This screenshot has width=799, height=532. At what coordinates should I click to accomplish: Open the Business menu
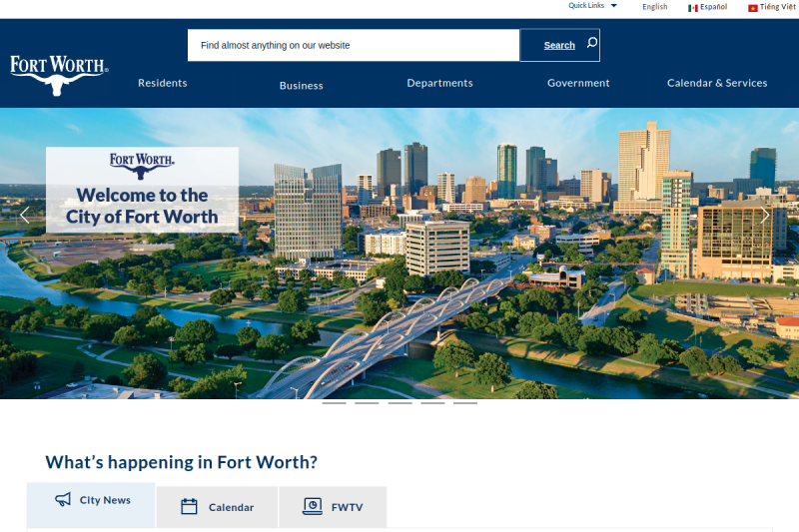click(302, 86)
